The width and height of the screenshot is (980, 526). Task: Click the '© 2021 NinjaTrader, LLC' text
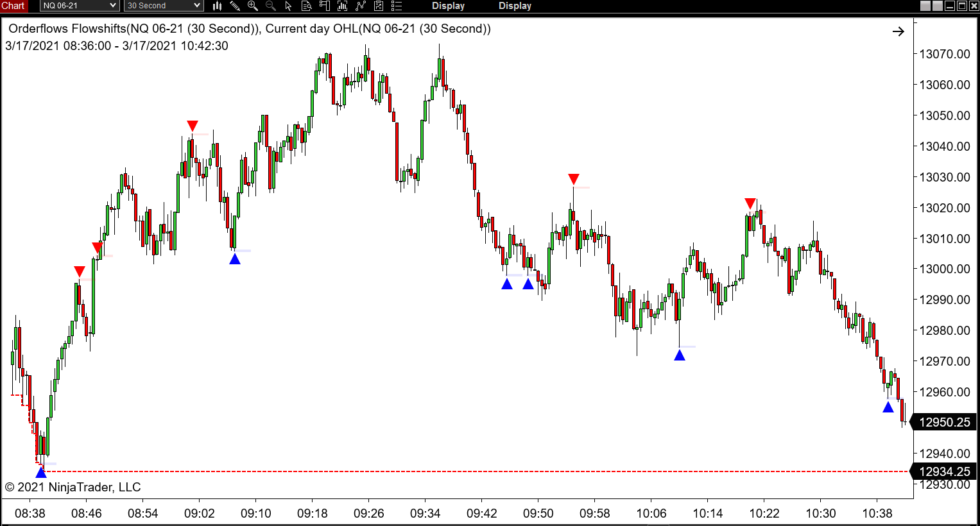coord(73,488)
